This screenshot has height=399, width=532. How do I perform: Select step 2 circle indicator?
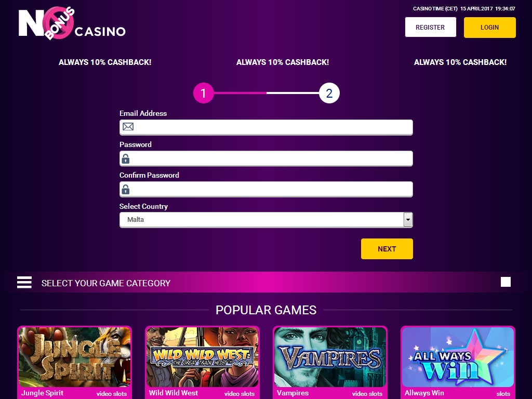329,93
